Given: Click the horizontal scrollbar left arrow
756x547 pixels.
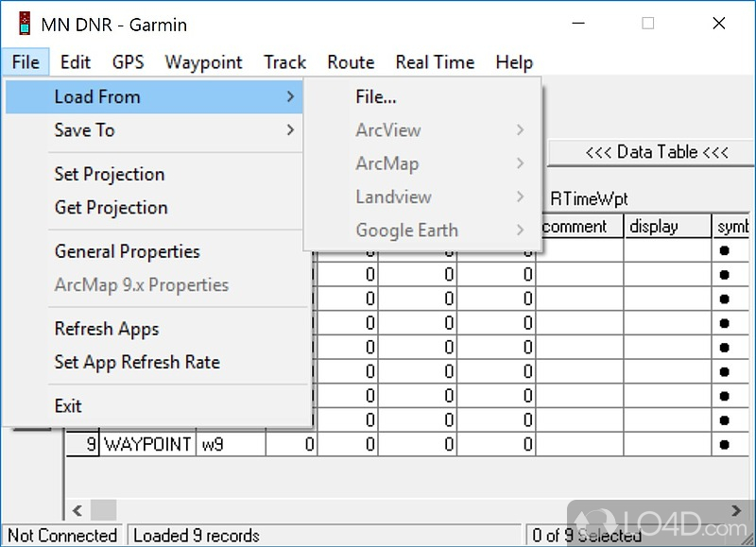Looking at the screenshot, I should (77, 510).
